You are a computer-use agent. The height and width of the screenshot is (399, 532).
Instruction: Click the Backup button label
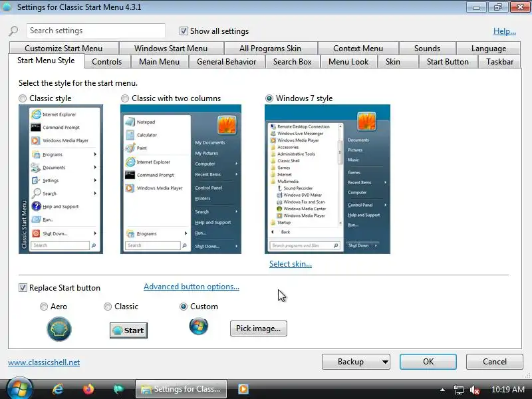(351, 362)
